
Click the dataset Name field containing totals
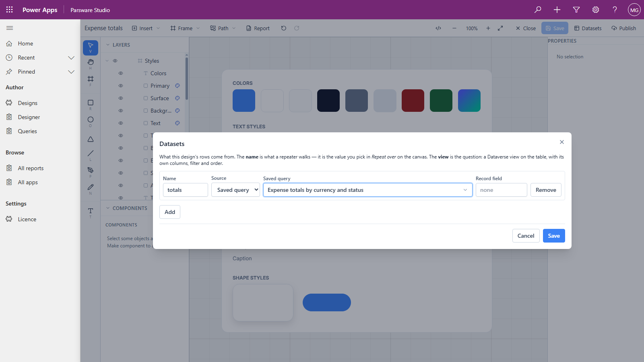tap(186, 190)
